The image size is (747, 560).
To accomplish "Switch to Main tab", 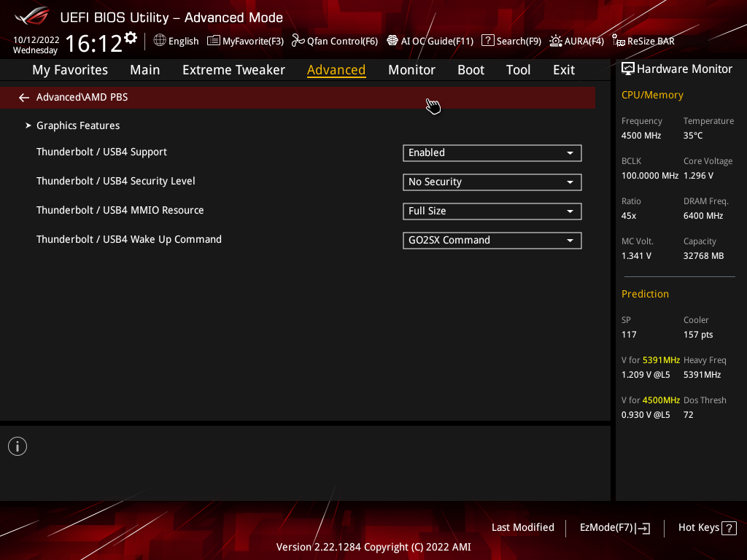I will [145, 70].
